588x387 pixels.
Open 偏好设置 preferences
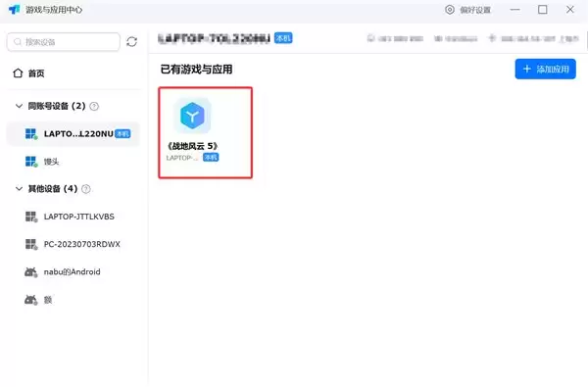point(467,10)
